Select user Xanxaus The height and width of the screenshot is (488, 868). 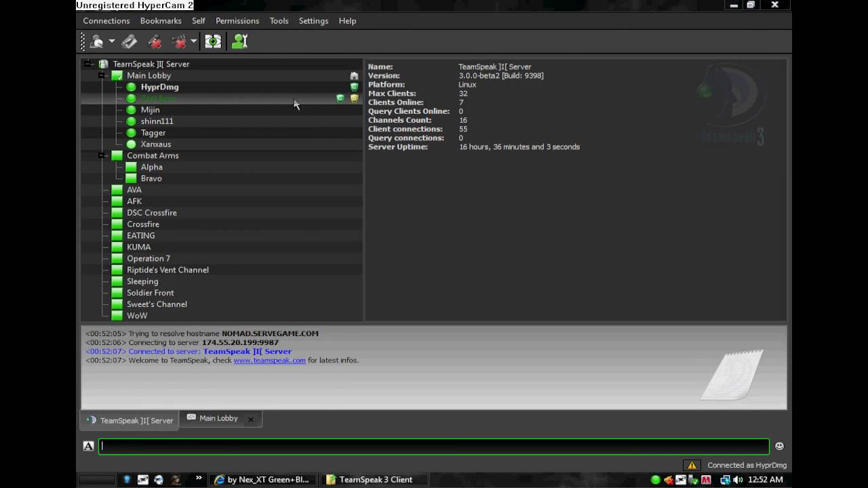156,144
